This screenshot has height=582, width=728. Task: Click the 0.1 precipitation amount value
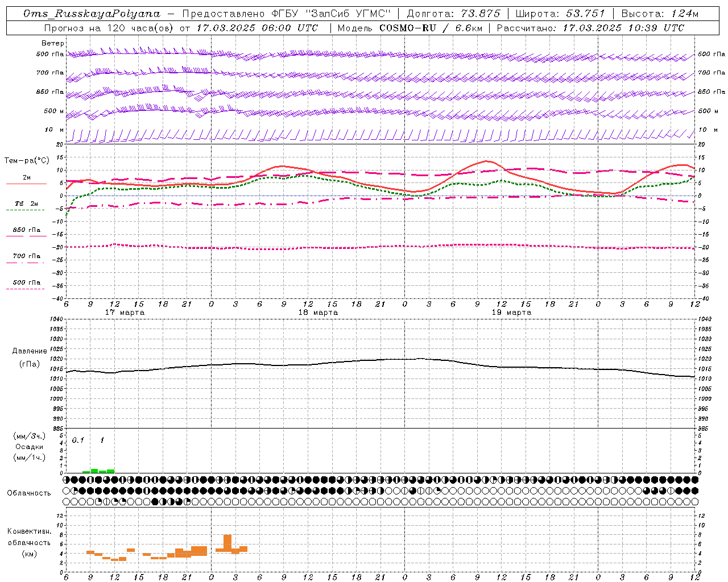(78, 440)
